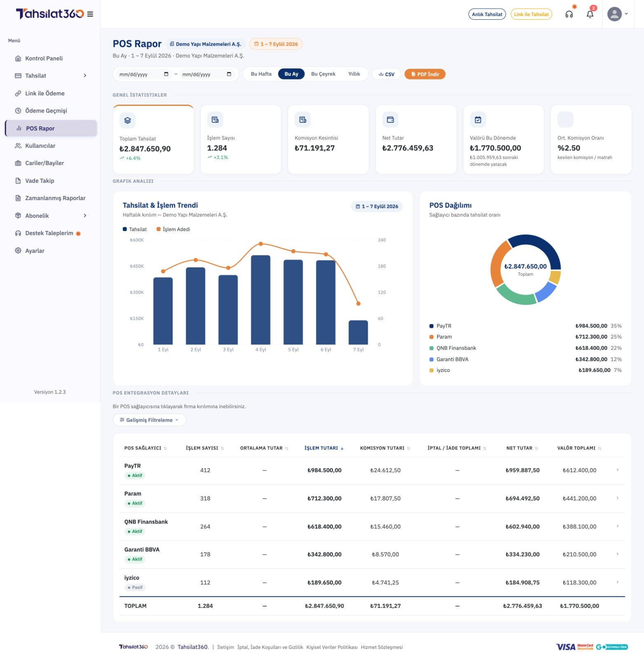Download the report with PDF İndir
This screenshot has height=659, width=644.
pos(425,75)
